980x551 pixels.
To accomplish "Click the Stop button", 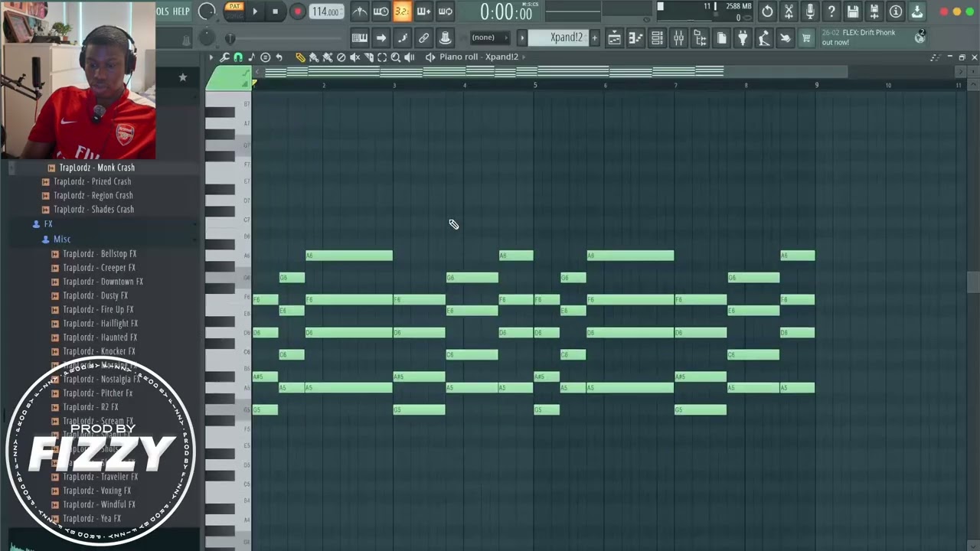I will click(276, 11).
